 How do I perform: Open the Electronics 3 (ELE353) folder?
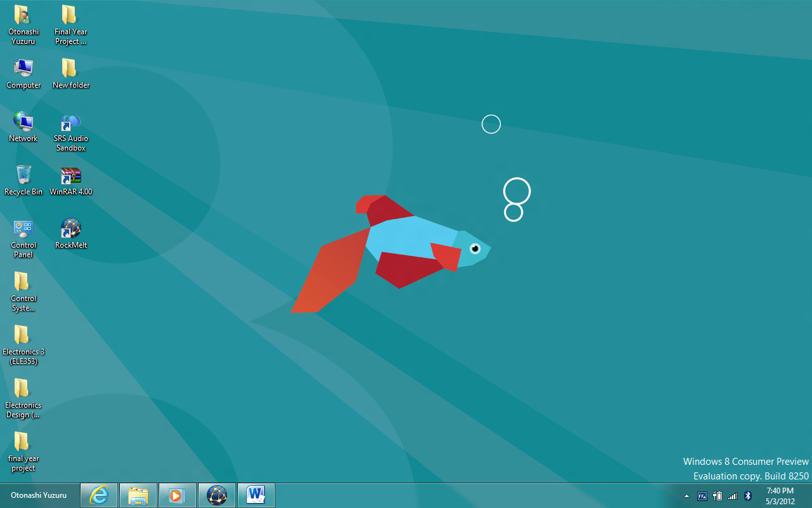(x=23, y=337)
